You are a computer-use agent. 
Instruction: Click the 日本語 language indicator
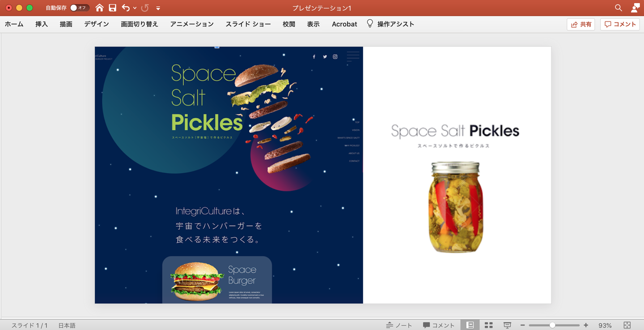[x=67, y=326]
